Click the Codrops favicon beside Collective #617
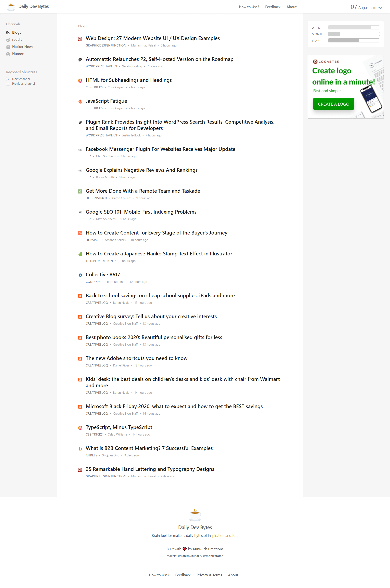Screen dimensions: 390x588 click(80, 275)
